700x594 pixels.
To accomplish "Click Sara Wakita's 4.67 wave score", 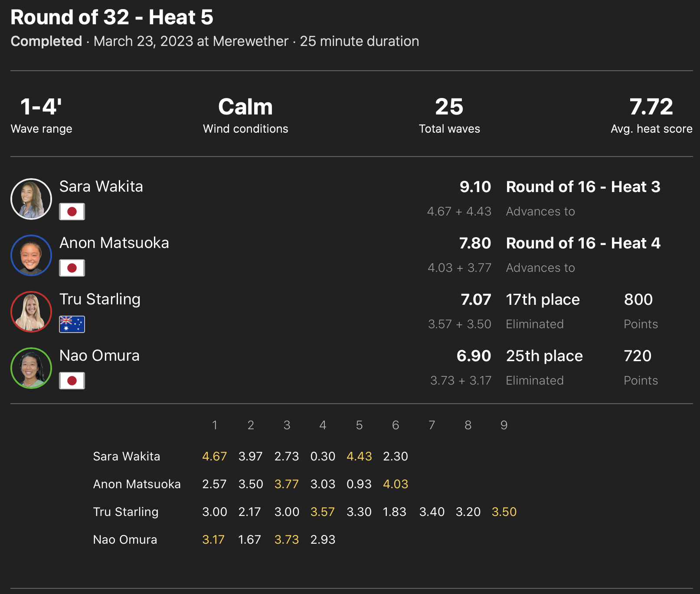I will [214, 456].
